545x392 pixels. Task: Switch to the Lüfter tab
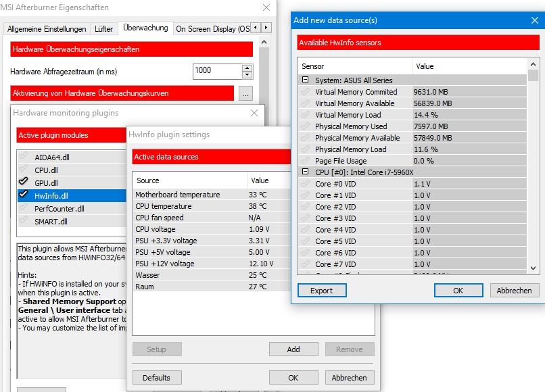coord(103,29)
